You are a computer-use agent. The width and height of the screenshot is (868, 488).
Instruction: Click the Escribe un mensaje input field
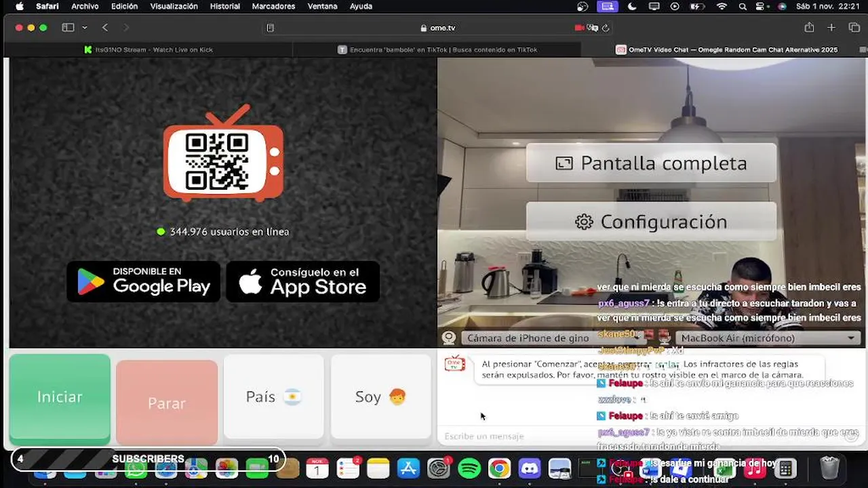[637, 436]
